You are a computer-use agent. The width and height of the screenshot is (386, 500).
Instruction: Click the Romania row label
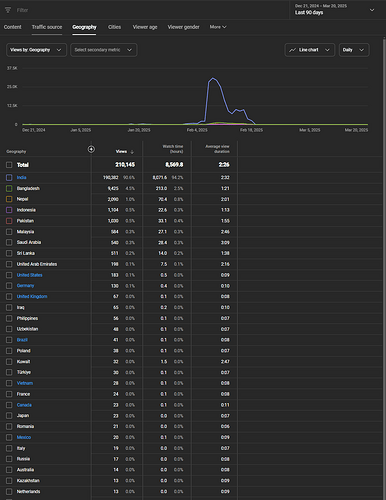pos(25,426)
